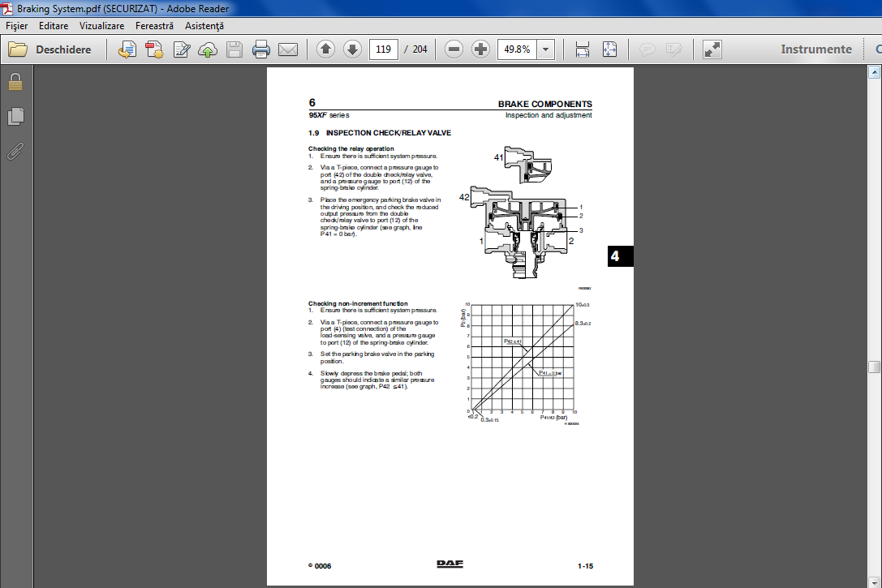Zoom in with the plus button

480,49
